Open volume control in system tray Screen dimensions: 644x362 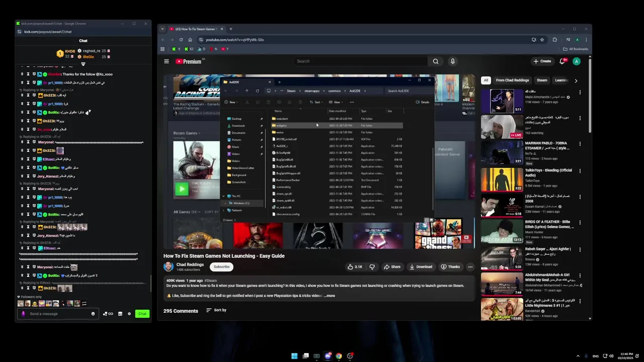[x=611, y=356]
